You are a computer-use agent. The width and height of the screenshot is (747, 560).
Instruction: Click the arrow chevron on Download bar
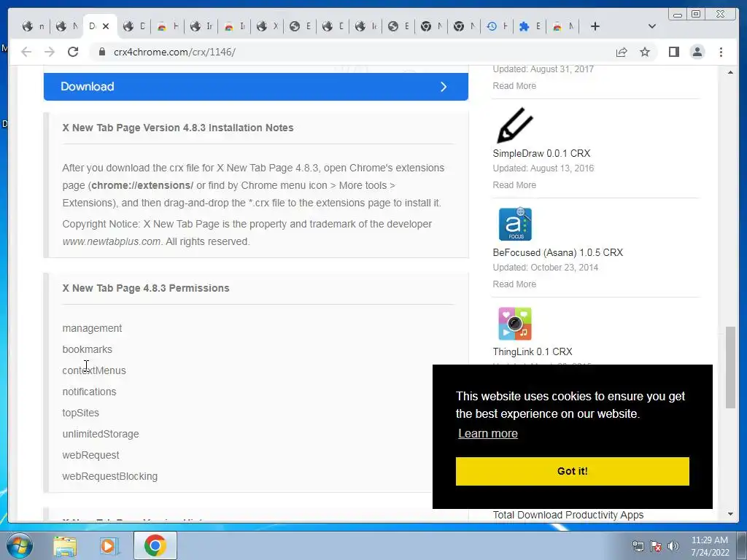[444, 87]
